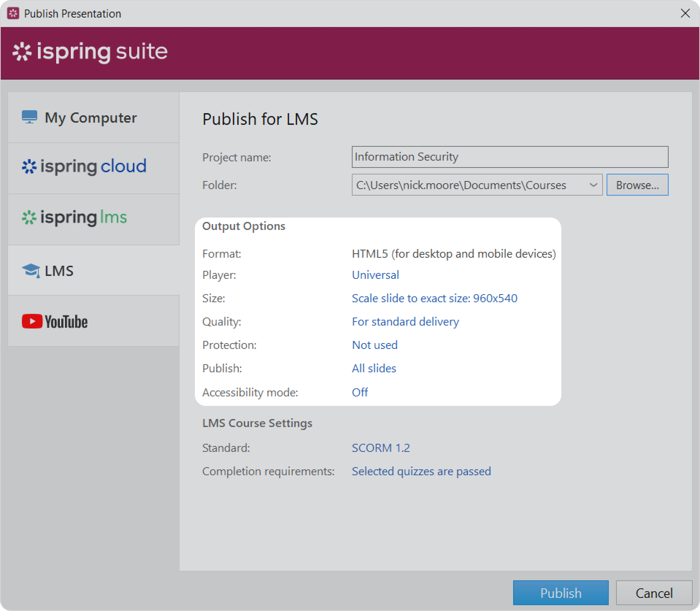Toggle the Accessibility mode Off link
700x611 pixels.
pos(359,392)
